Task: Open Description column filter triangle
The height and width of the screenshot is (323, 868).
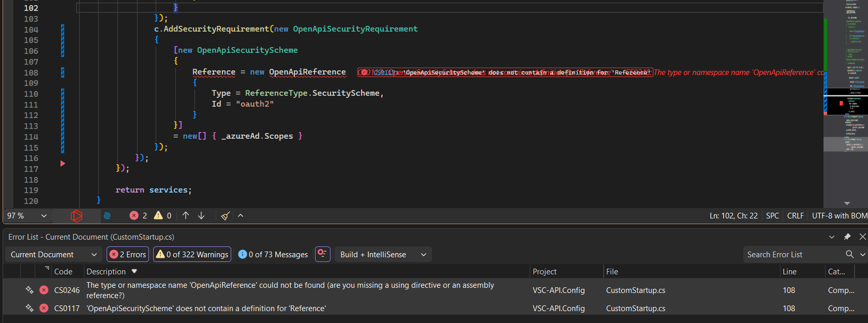Action: click(134, 271)
